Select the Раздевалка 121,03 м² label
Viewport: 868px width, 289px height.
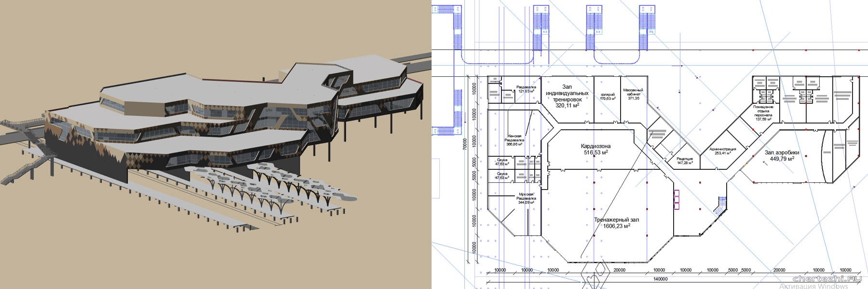[526, 89]
